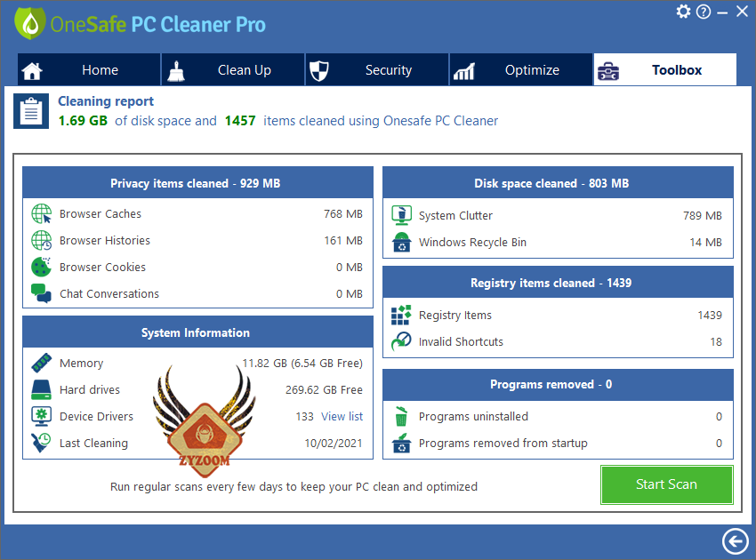756x560 pixels.
Task: Click the 161 MB browser histories value
Action: [x=343, y=240]
